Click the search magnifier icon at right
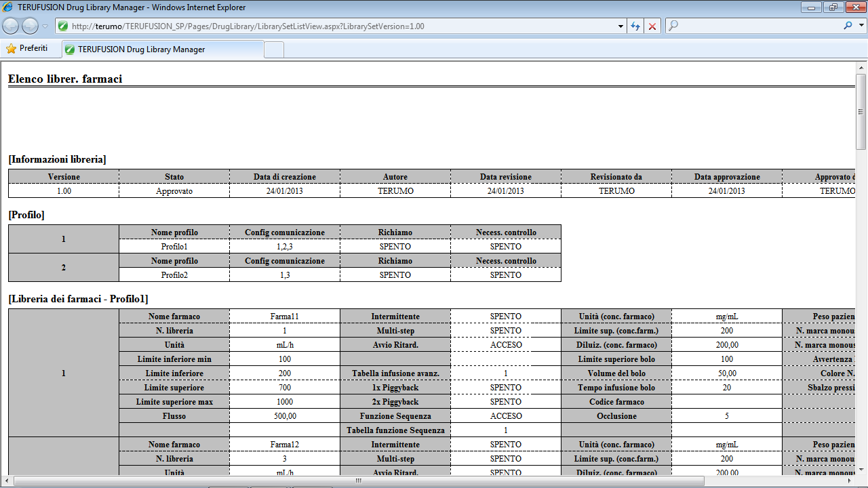This screenshot has width=868, height=488. [848, 26]
